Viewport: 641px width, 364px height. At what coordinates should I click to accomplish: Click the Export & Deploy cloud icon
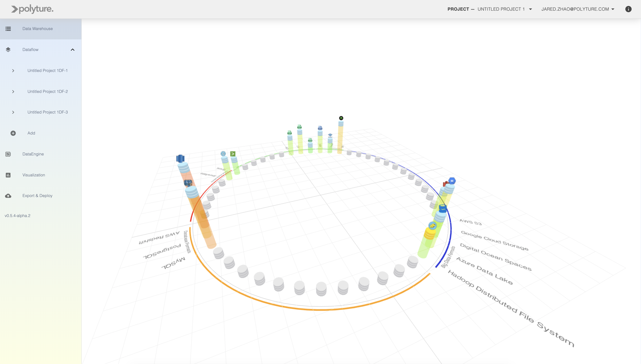[8, 196]
